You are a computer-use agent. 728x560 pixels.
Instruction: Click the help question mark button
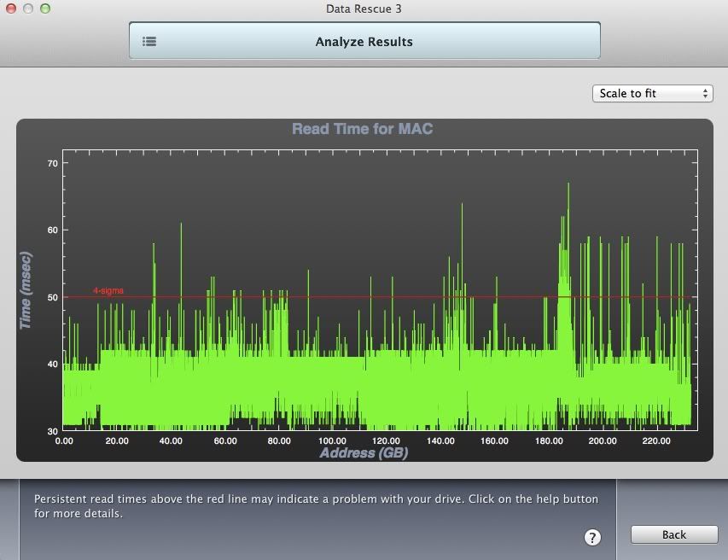coord(592,537)
